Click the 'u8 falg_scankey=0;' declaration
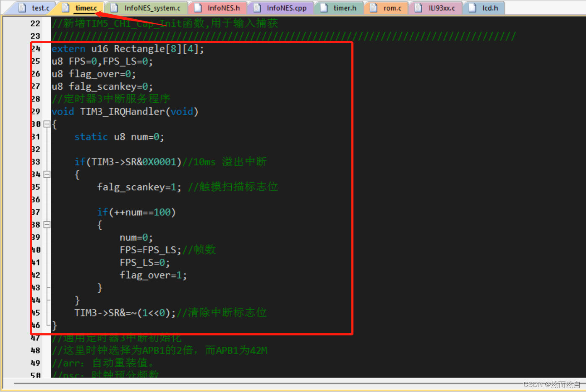586x392 pixels. pos(102,87)
